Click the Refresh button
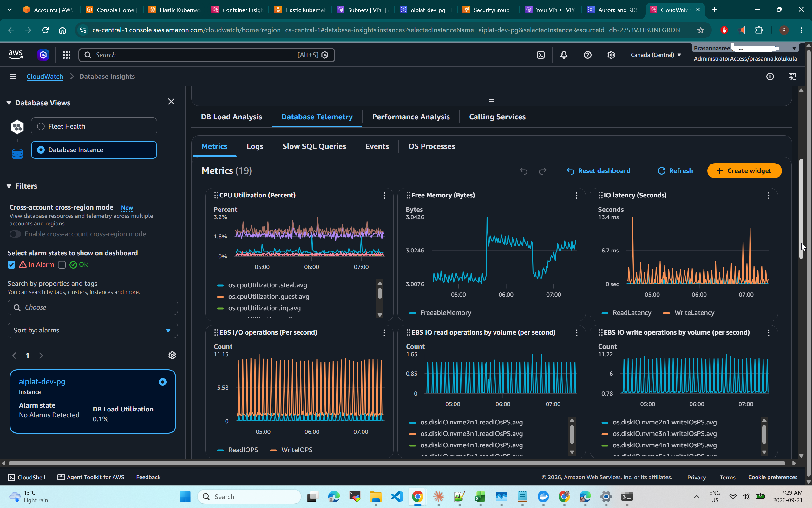This screenshot has height=508, width=812. pos(675,171)
